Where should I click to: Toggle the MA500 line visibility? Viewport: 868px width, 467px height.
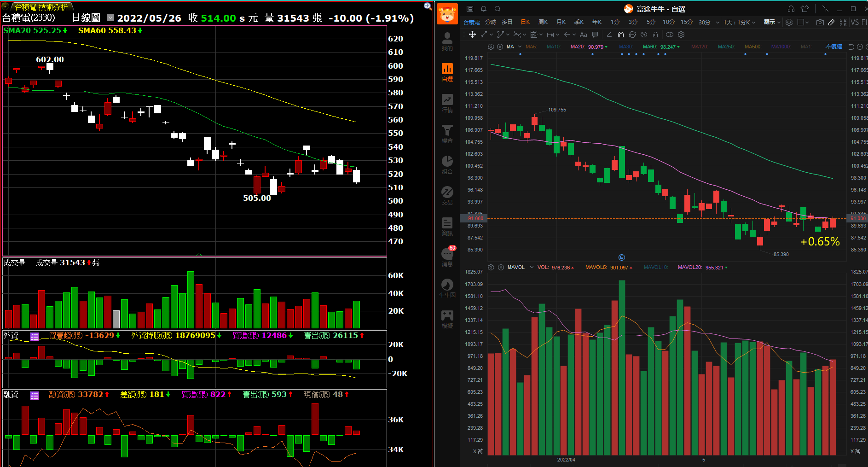point(753,47)
